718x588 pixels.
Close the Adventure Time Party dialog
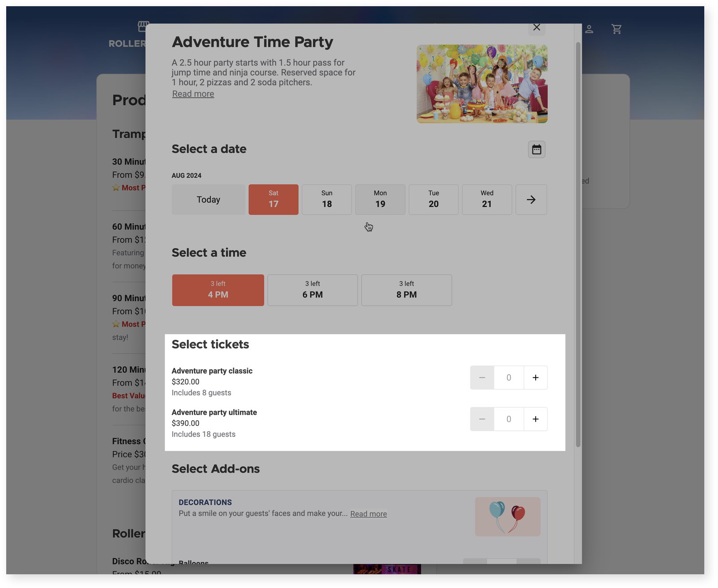[537, 28]
